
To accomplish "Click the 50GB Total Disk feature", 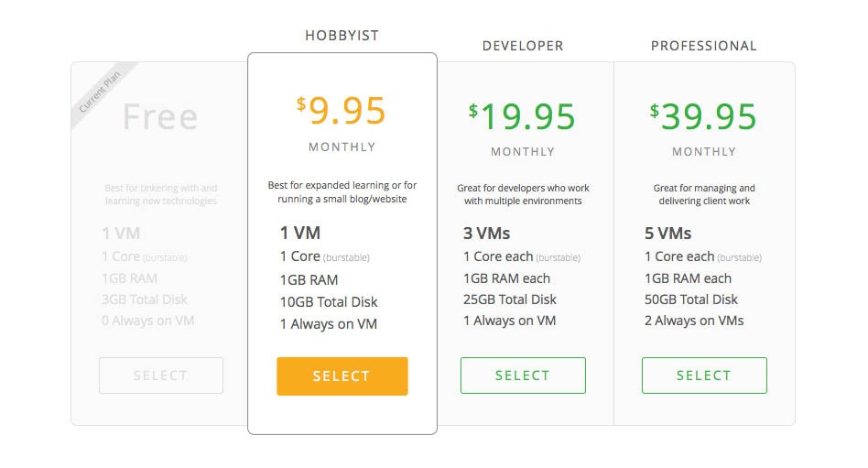I will pos(691,299).
